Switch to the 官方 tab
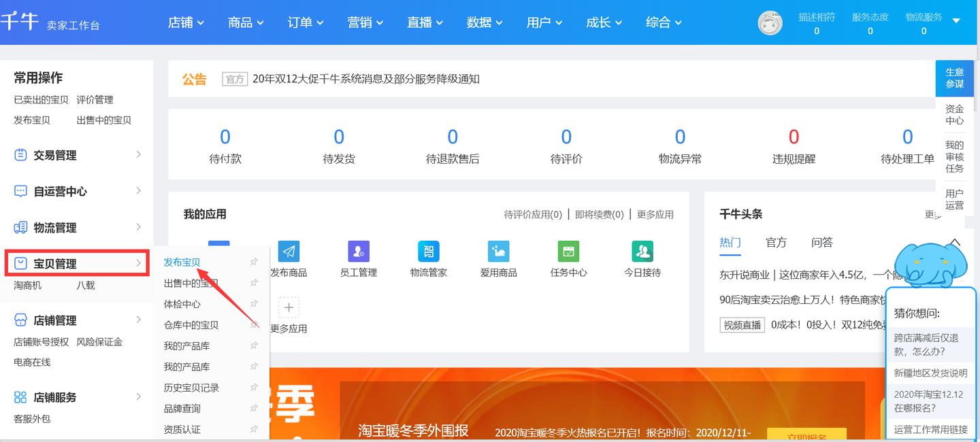 (x=776, y=242)
